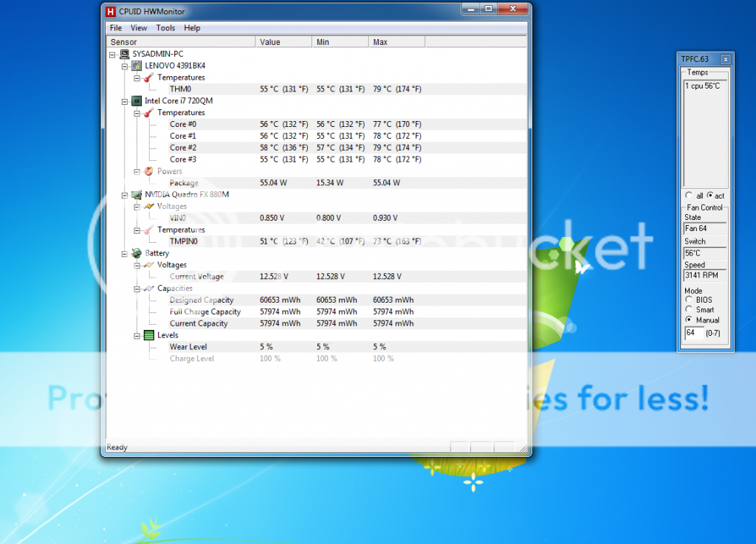Collapse the Battery tree node
The height and width of the screenshot is (544, 756).
(125, 253)
